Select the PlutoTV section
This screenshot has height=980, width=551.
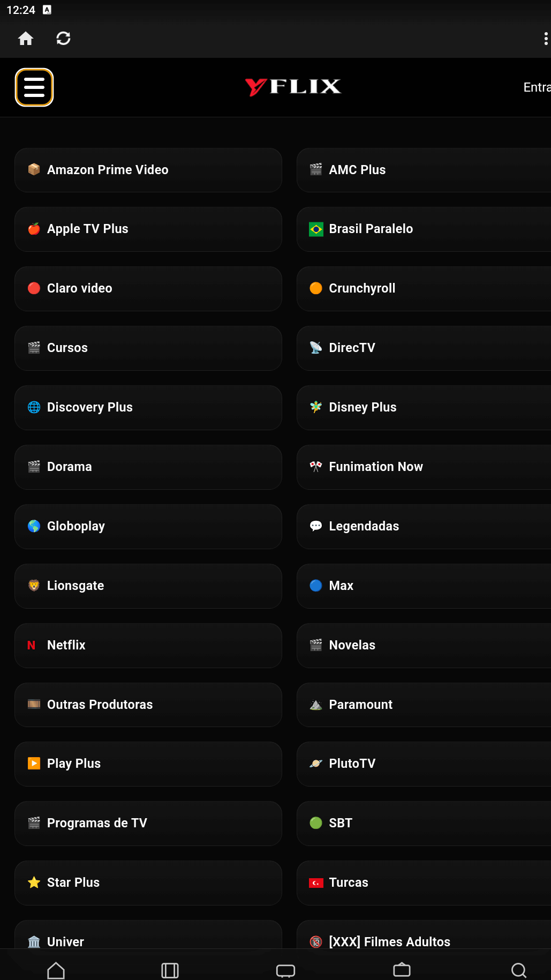[x=423, y=764]
